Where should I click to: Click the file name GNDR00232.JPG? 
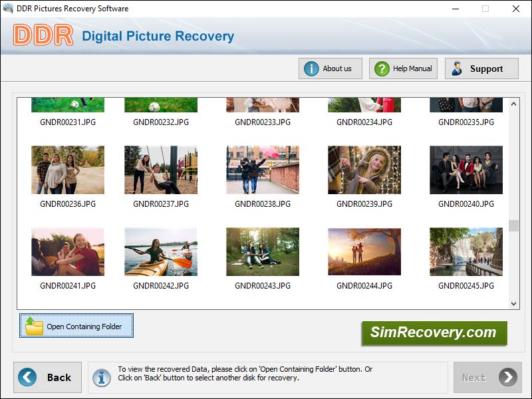(x=161, y=122)
